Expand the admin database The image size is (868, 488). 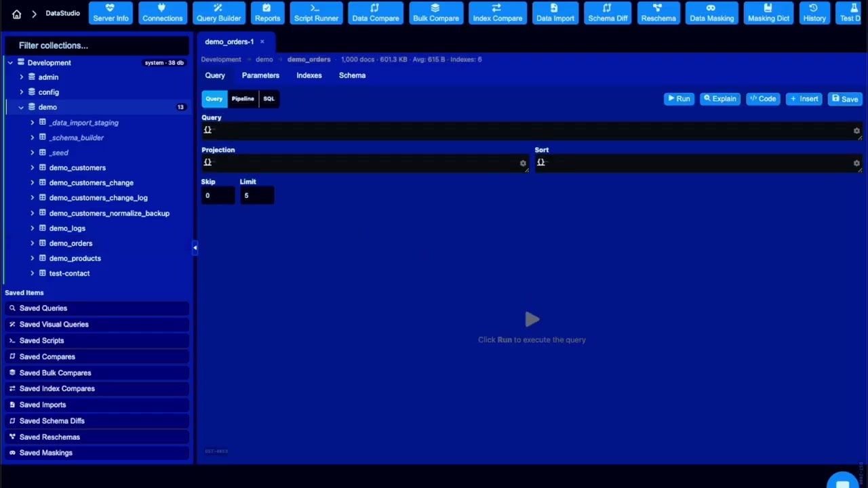pos(21,77)
